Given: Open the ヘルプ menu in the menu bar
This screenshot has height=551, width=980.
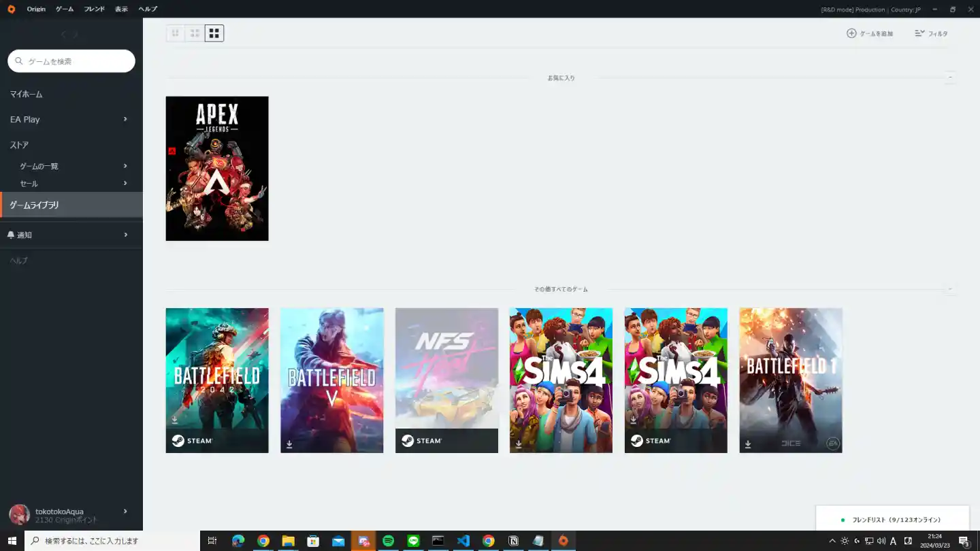Looking at the screenshot, I should pos(148,9).
